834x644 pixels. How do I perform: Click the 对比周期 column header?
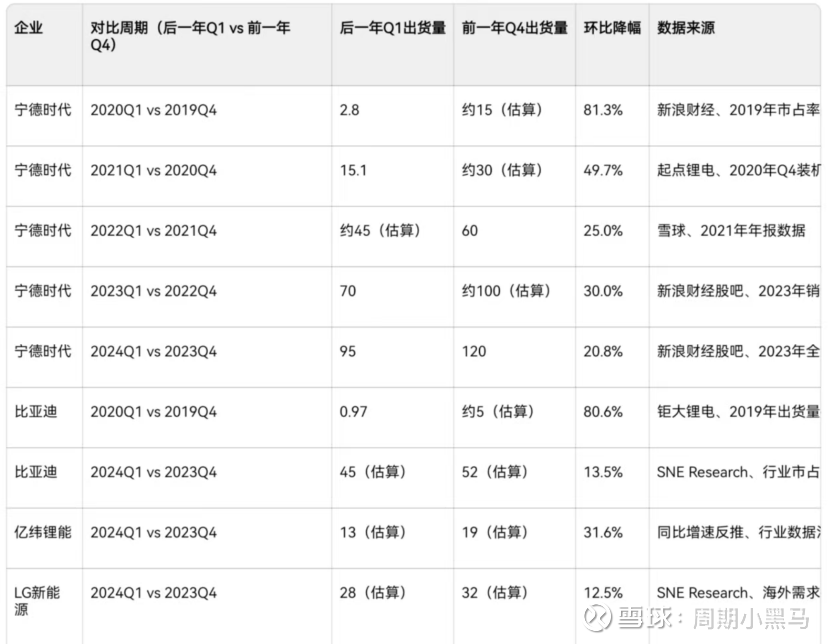190,36
